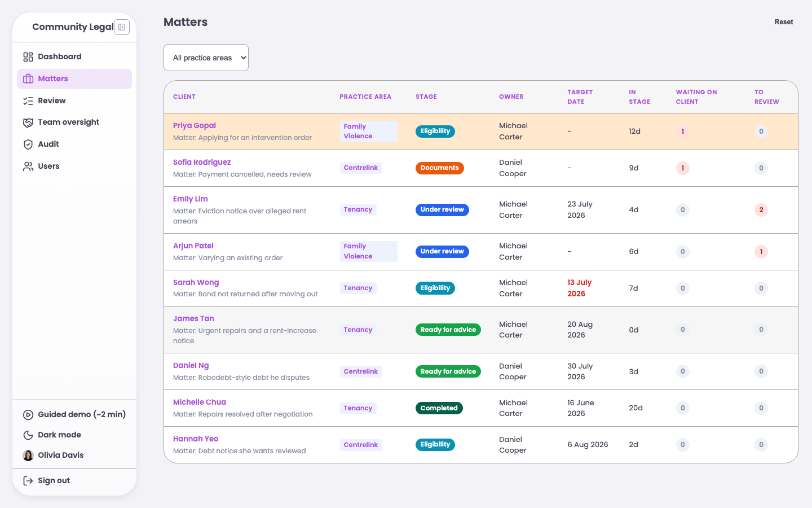This screenshot has width=812, height=508.
Task: Open the Users page
Action: coord(74,167)
